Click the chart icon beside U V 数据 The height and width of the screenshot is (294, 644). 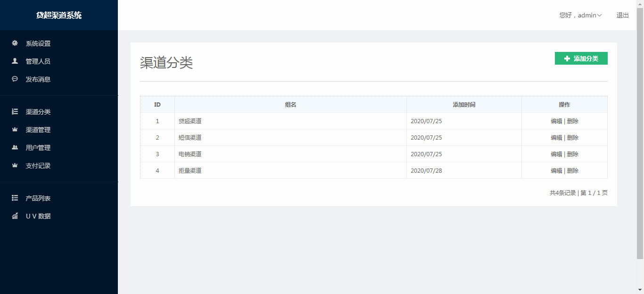(x=15, y=216)
